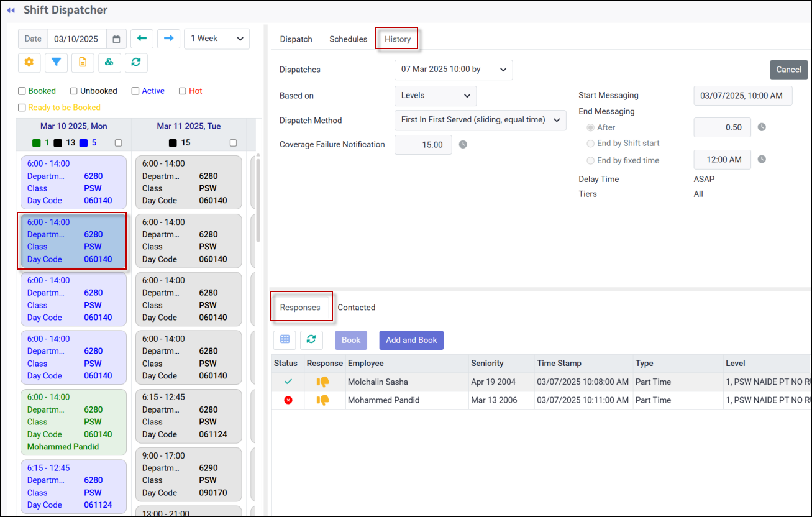Click the 03/07/2025 10:08:00 AM timestamp cell
Viewport: 812px width, 517px height.
click(x=583, y=382)
